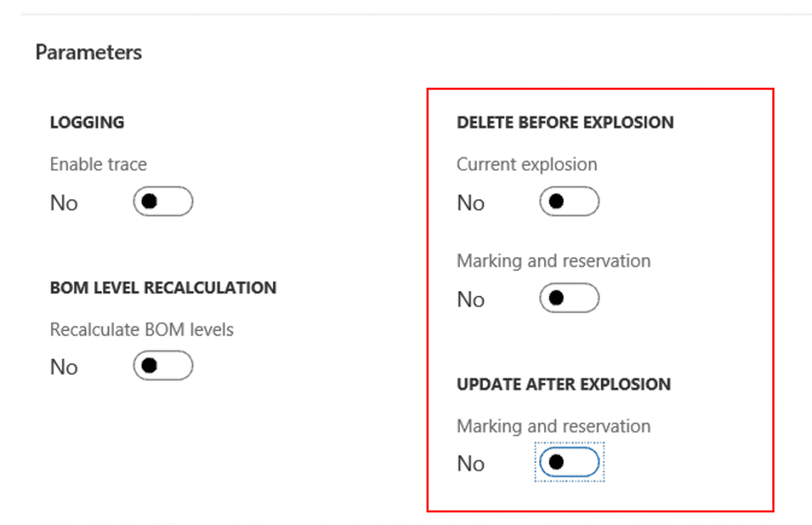Click the No value beside Enable trace toggle

point(64,203)
